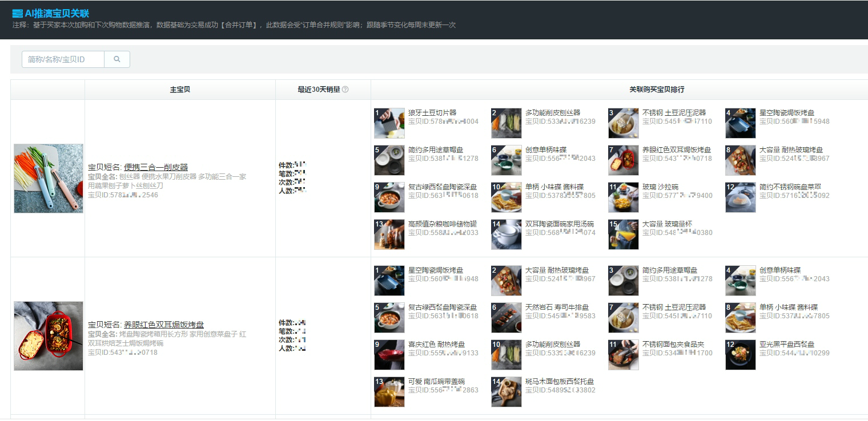Click the red baking dish main image
The height and width of the screenshot is (421, 868).
point(49,336)
